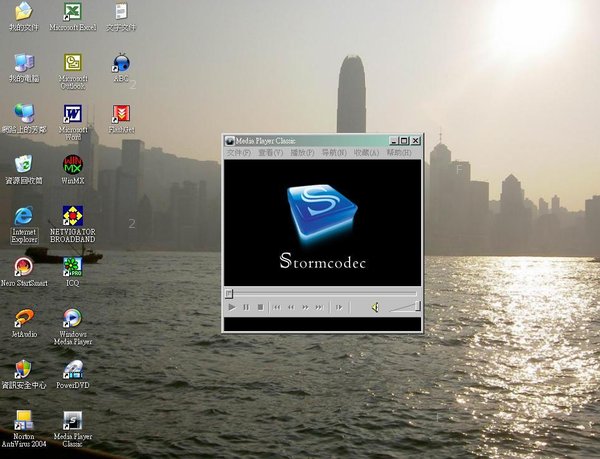The image size is (600, 459).
Task: Select the text file desktop icon
Action: 121,16
